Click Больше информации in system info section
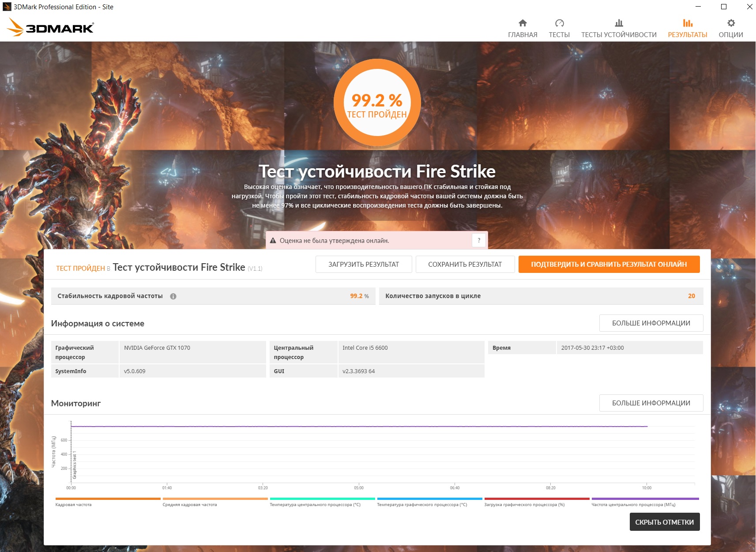The image size is (756, 552). tap(651, 323)
